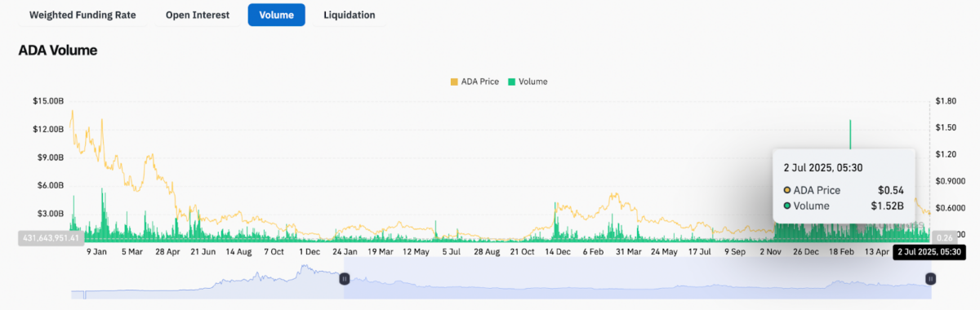This screenshot has width=980, height=310.
Task: Click the 28 Apr date label
Action: click(x=167, y=252)
